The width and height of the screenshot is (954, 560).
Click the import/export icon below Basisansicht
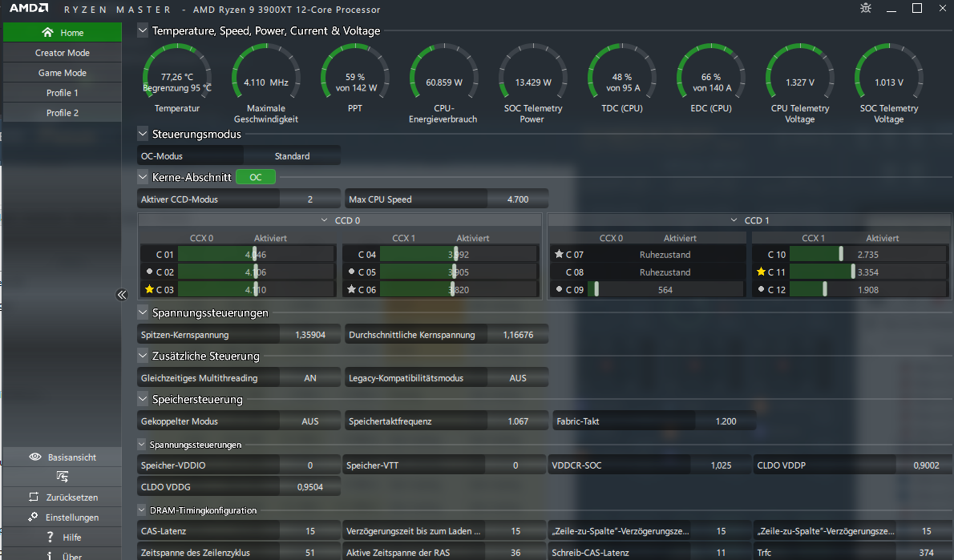point(62,477)
